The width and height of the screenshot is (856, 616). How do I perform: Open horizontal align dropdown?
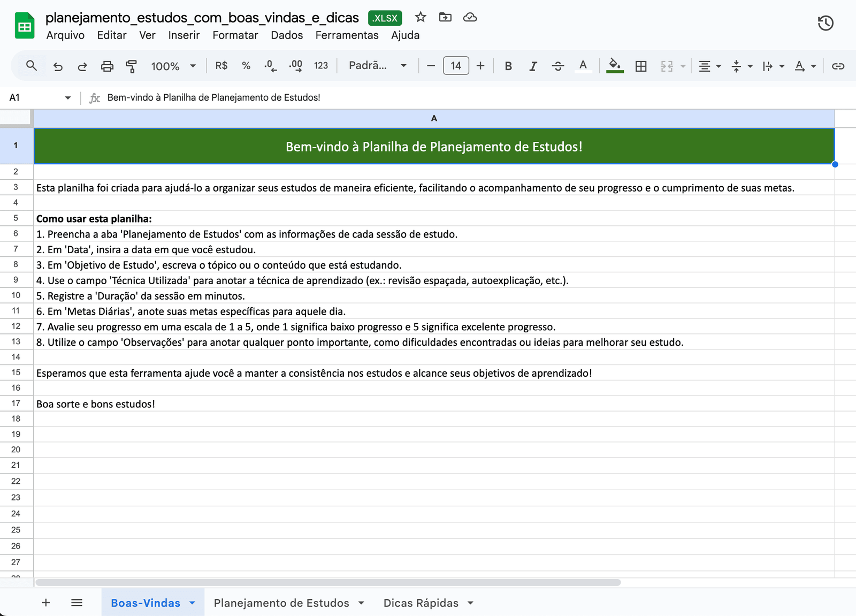coord(710,66)
